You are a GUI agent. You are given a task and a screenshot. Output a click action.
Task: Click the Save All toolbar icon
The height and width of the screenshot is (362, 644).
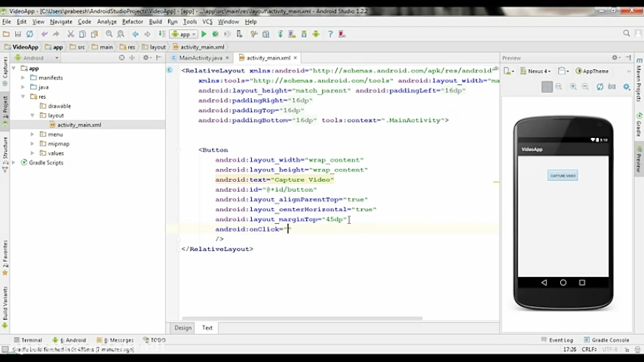tap(18, 34)
